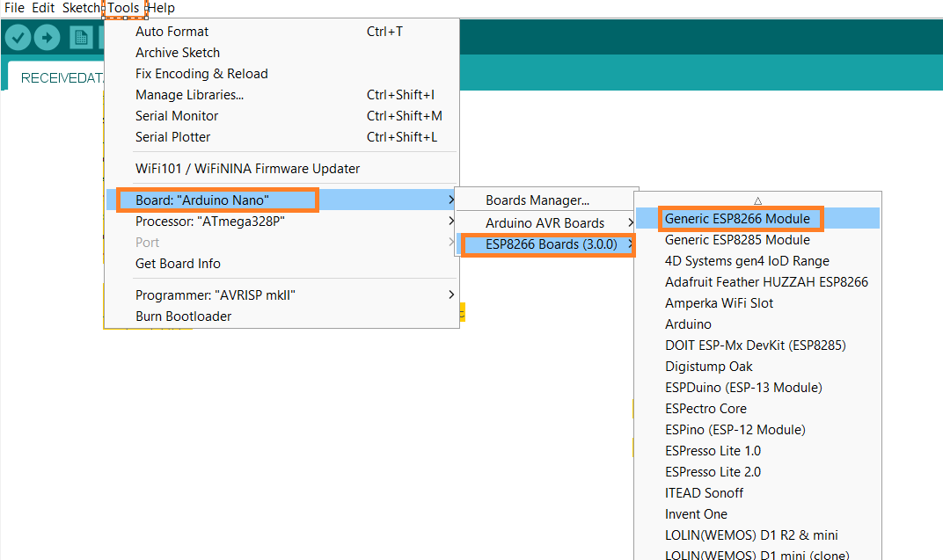
Task: Pick Adafruit Feather HUZZAH ESP8266 board
Action: click(x=757, y=282)
